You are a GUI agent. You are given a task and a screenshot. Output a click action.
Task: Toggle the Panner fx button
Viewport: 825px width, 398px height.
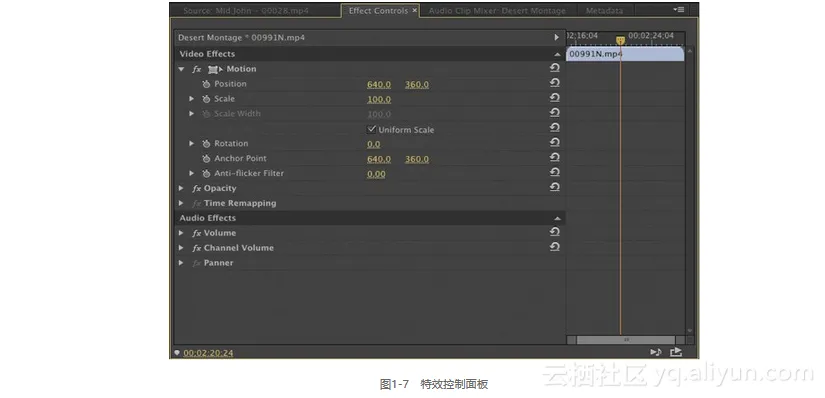pos(197,263)
